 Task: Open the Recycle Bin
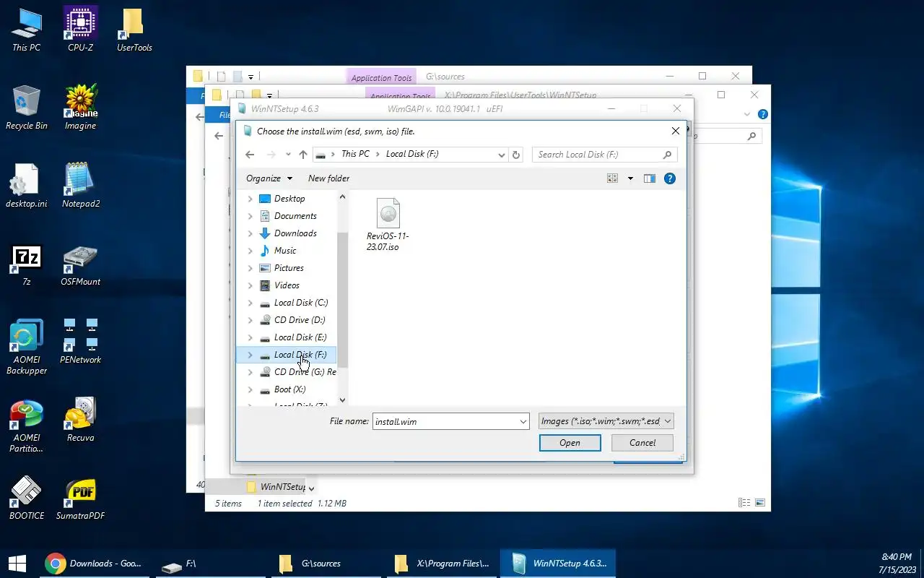(x=26, y=108)
